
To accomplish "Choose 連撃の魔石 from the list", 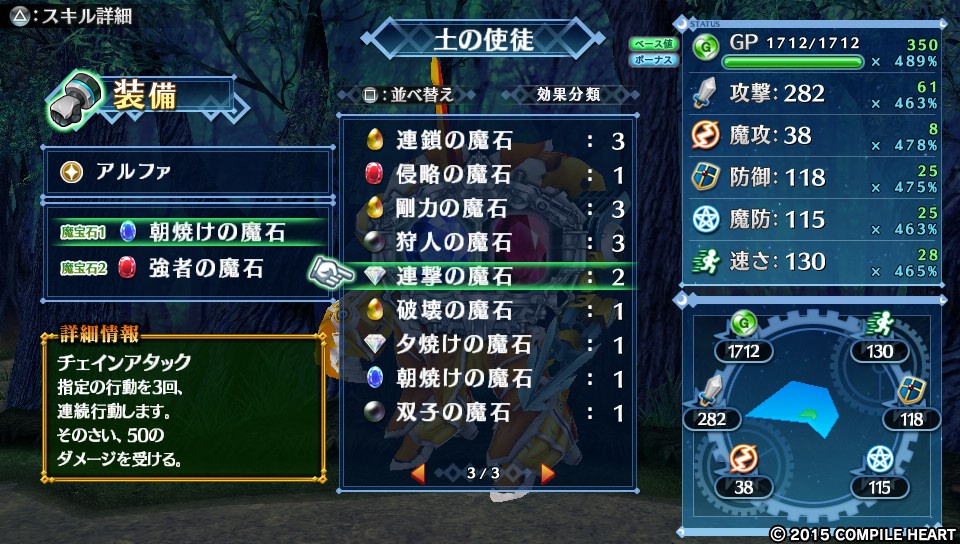I will (488, 277).
